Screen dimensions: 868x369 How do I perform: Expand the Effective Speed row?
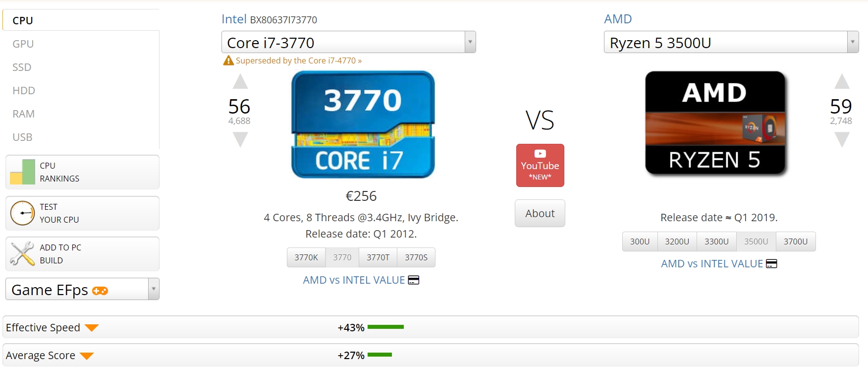tap(431, 327)
